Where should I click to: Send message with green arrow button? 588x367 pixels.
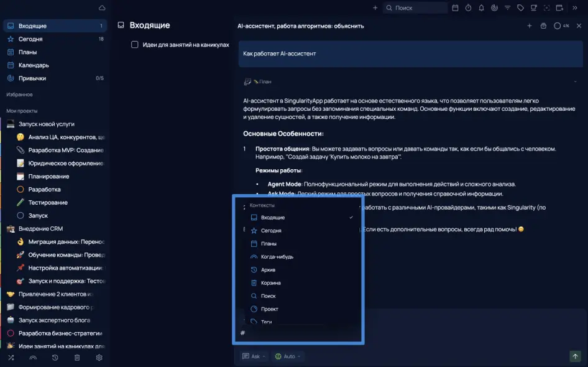point(575,356)
